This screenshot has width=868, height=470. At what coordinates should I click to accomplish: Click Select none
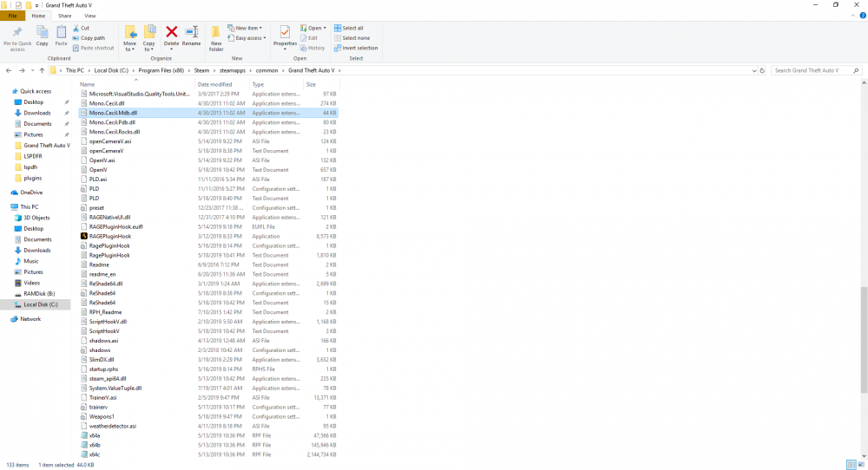click(352, 38)
